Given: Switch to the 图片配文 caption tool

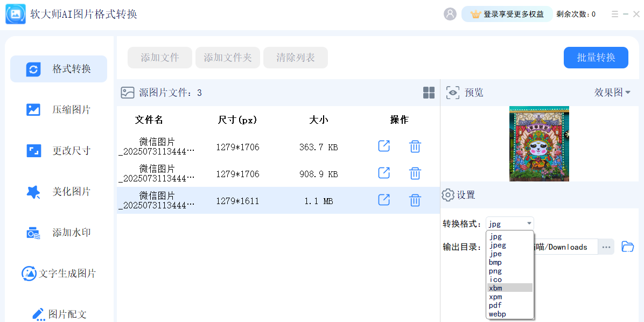Looking at the screenshot, I should (58, 314).
